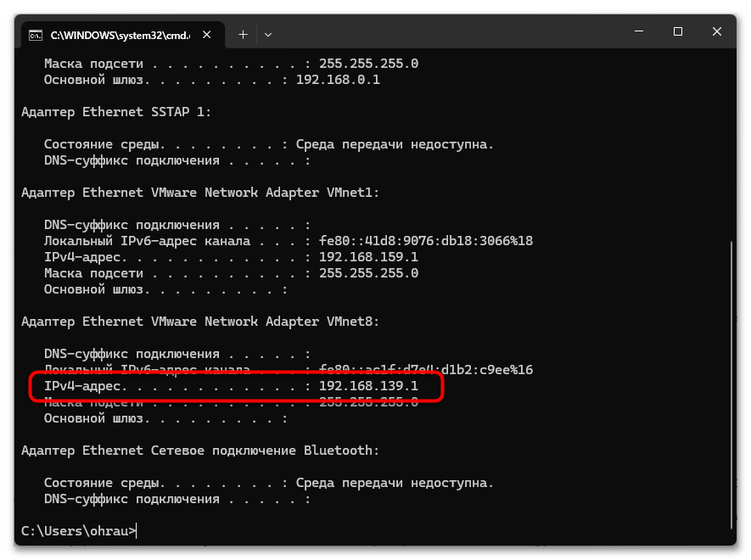Click the VMnet1 link-local IPv6 address

tap(425, 241)
